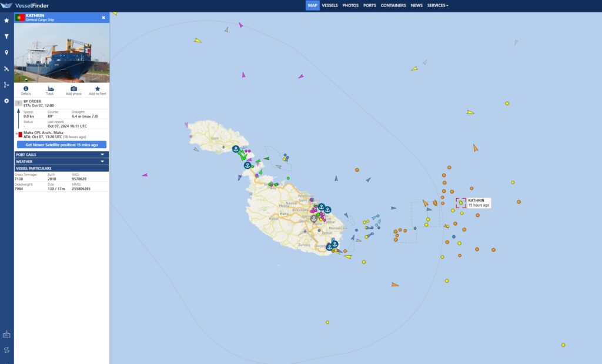Close the KATHRIN vessel panel
Image resolution: width=602 pixels, height=364 pixels.
pos(103,18)
